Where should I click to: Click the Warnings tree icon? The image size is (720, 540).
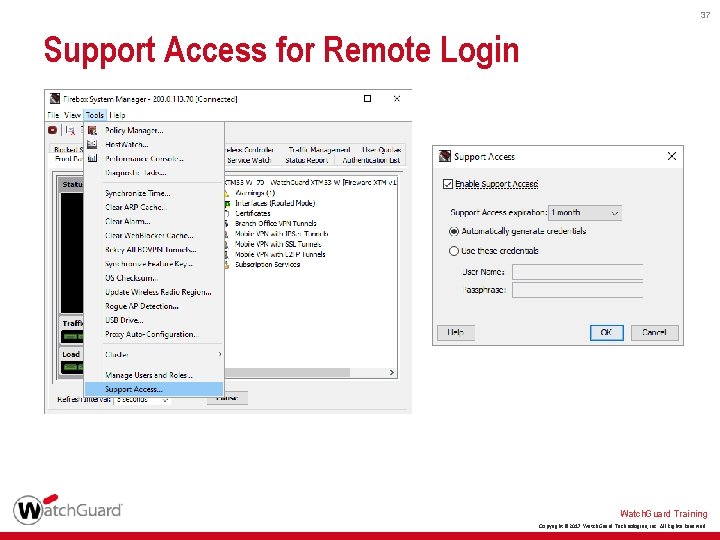(x=226, y=193)
